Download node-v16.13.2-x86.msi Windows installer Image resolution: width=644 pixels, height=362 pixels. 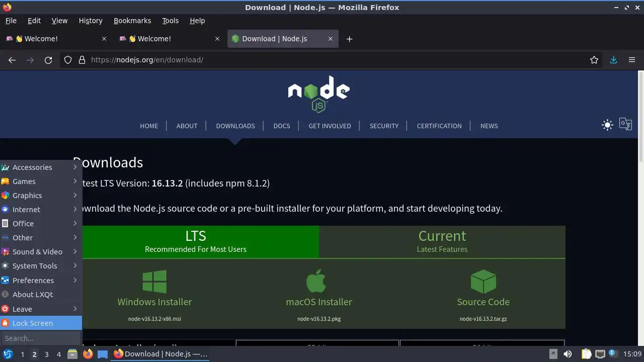pos(154,319)
